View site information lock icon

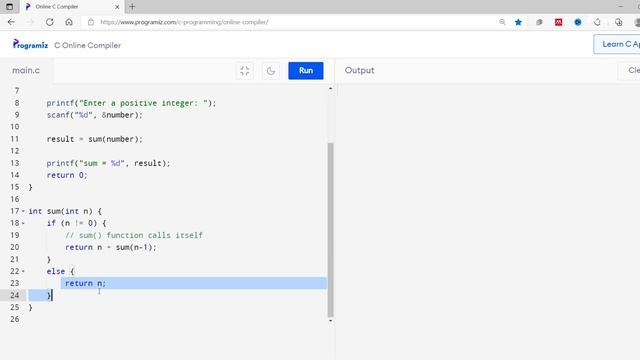coord(91,22)
